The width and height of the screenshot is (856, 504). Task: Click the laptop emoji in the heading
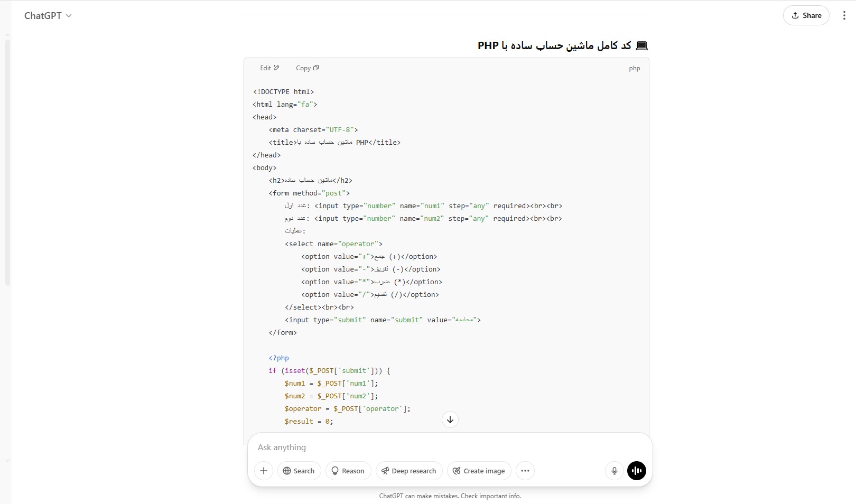641,46
